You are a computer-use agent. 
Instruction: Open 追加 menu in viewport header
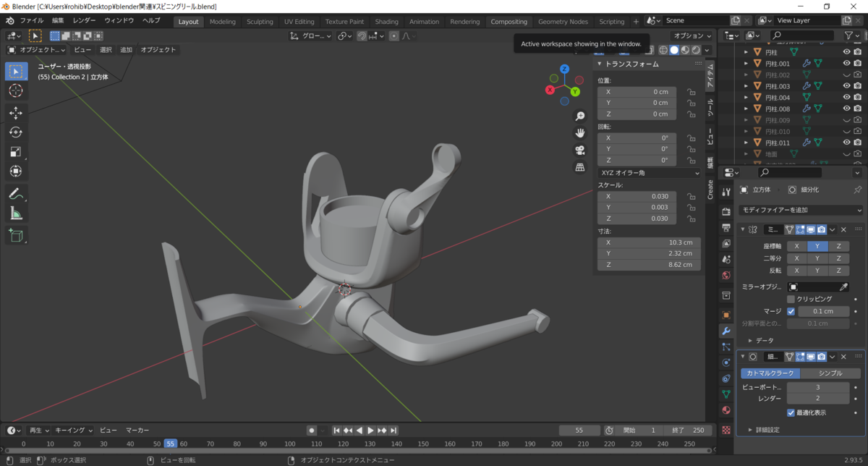tap(126, 50)
